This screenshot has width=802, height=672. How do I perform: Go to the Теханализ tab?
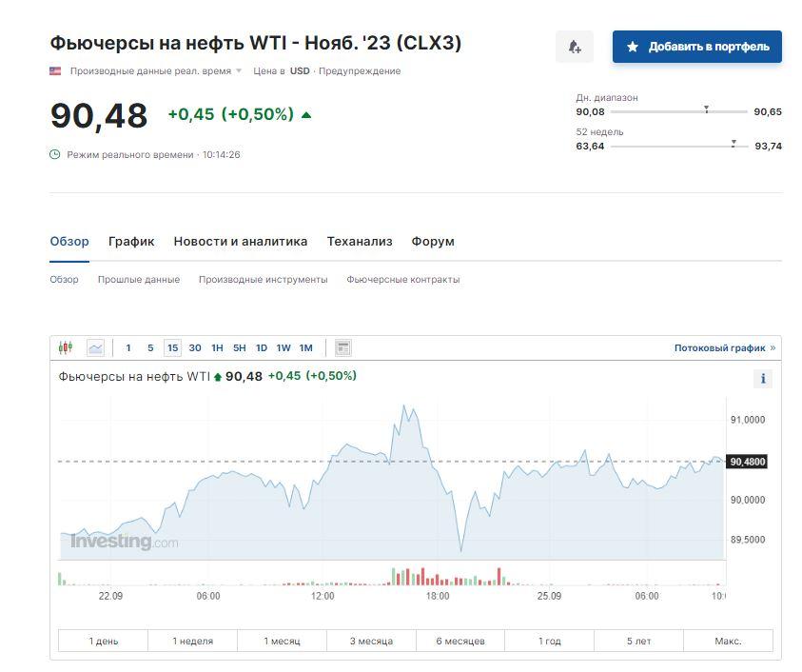coord(360,241)
